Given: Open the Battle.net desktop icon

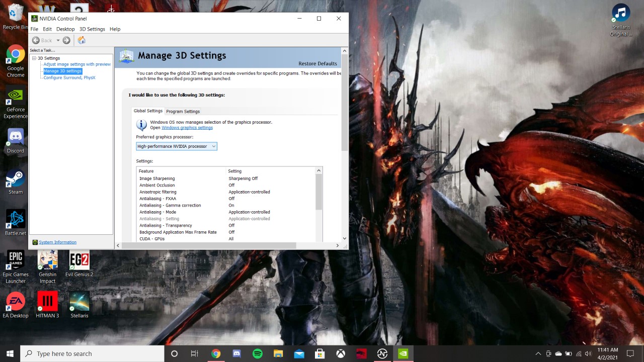Looking at the screenshot, I should 16,220.
